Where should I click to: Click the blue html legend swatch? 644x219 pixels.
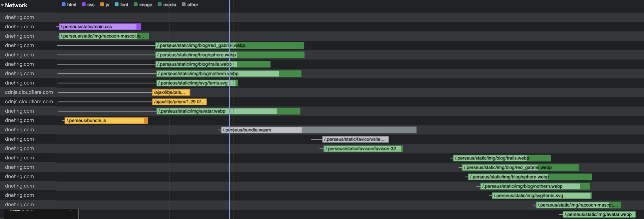point(63,4)
